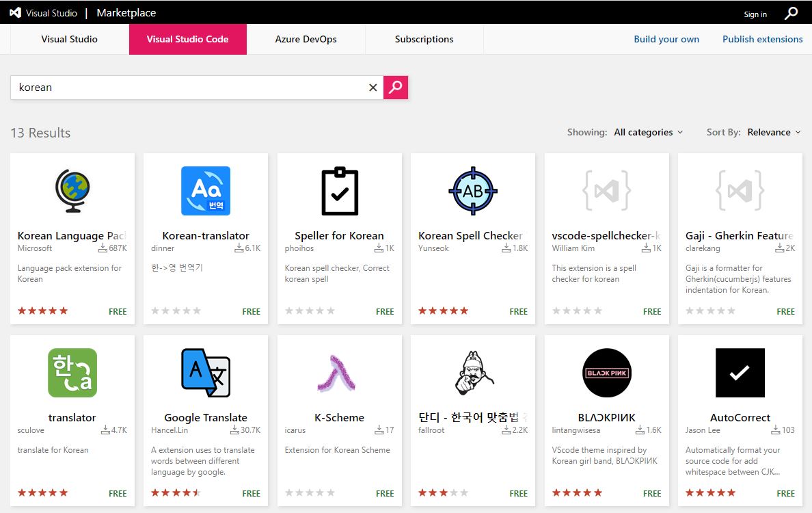The height and width of the screenshot is (513, 812).
Task: Clear the search box with the X
Action: click(373, 88)
